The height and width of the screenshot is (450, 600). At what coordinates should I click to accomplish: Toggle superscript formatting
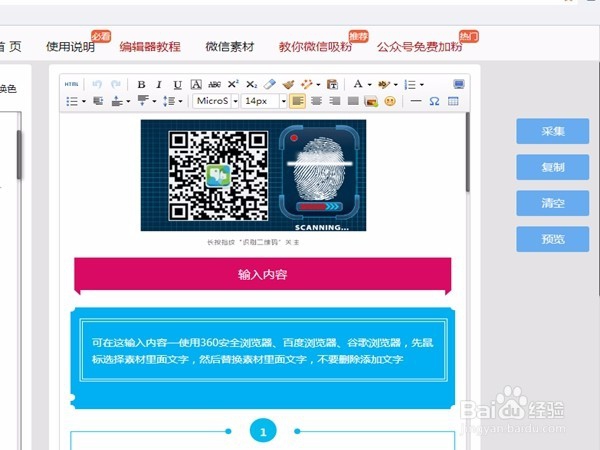(x=233, y=84)
